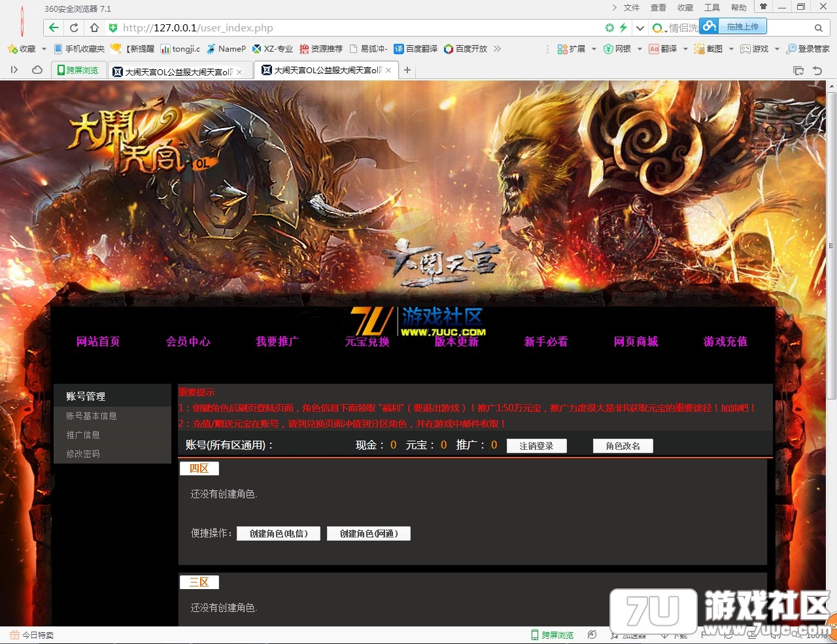Open the 手机收藏夹 bookmark
The image size is (837, 644).
click(79, 49)
